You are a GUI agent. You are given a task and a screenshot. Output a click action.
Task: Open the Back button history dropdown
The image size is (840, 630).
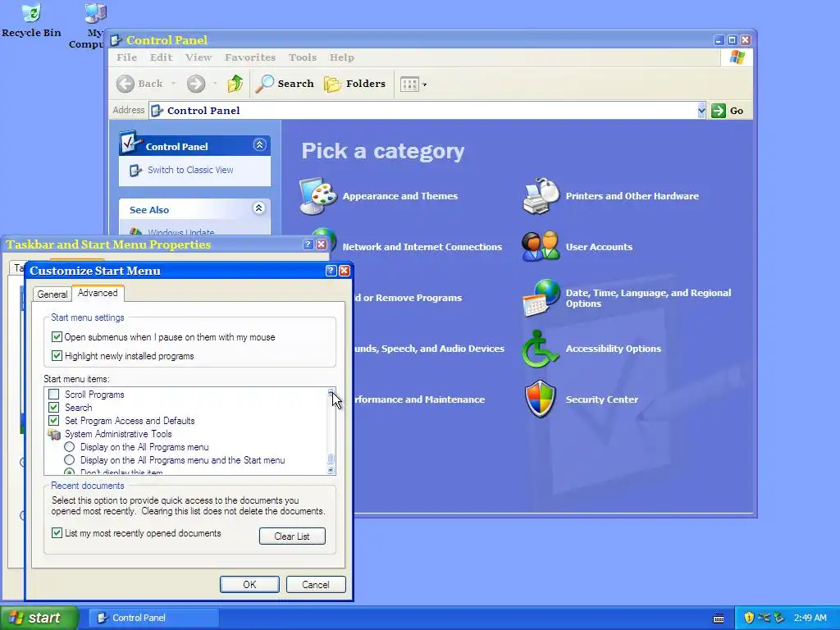[173, 84]
